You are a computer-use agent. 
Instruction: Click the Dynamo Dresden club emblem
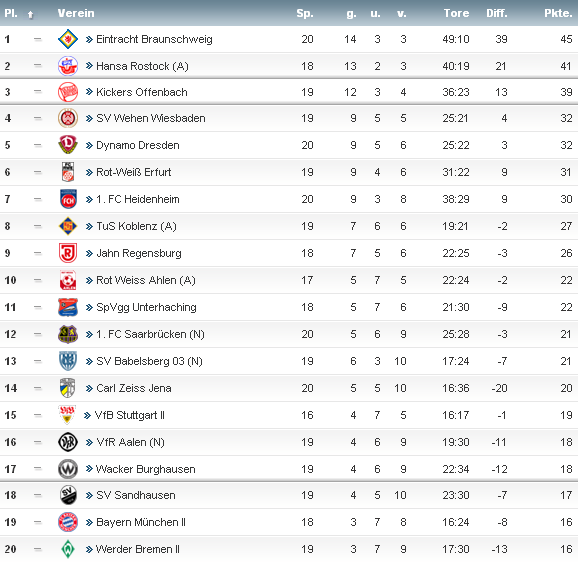click(x=68, y=145)
